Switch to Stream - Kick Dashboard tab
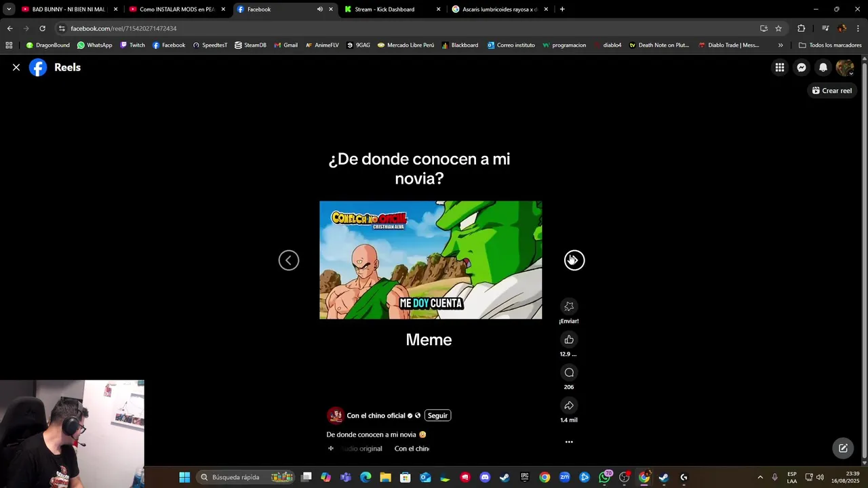This screenshot has height=488, width=868. click(384, 9)
